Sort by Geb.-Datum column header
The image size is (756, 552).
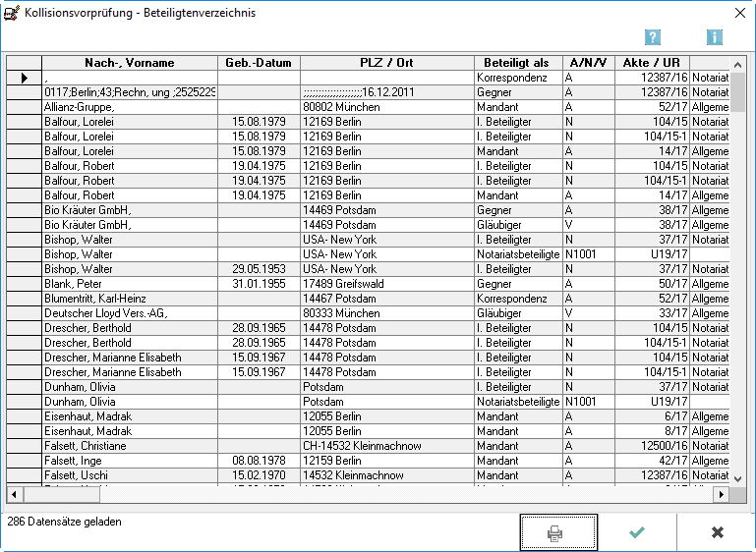click(259, 63)
